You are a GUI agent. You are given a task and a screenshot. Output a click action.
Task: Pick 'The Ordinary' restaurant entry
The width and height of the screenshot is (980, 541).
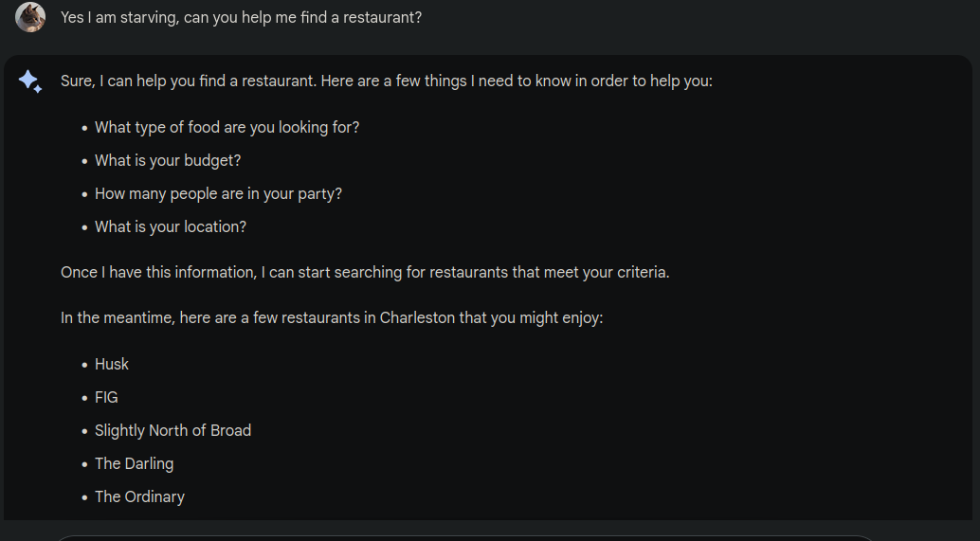pyautogui.click(x=139, y=496)
